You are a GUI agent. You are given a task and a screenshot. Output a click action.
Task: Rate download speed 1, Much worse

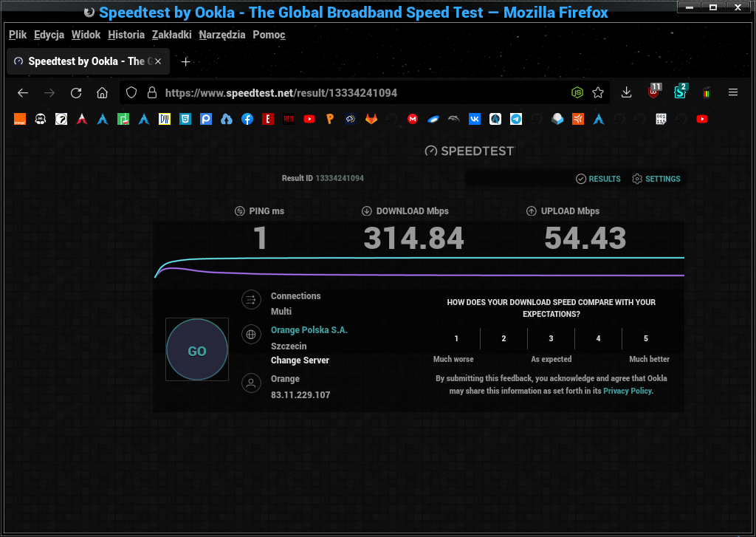coord(456,339)
